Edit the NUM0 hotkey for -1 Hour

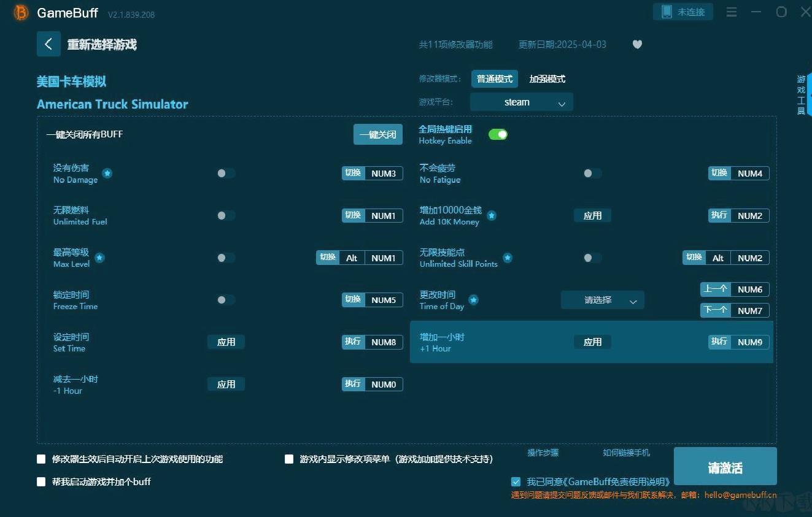pyautogui.click(x=384, y=384)
